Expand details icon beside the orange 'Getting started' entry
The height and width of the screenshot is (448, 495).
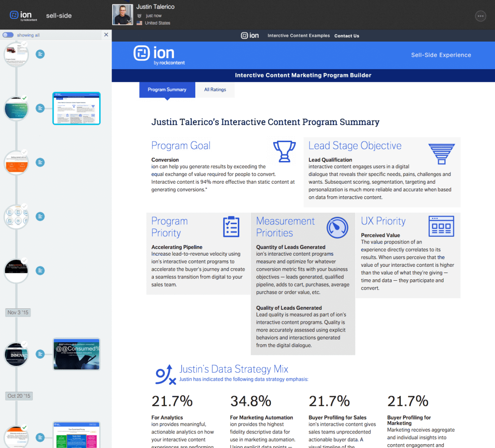[x=41, y=162]
